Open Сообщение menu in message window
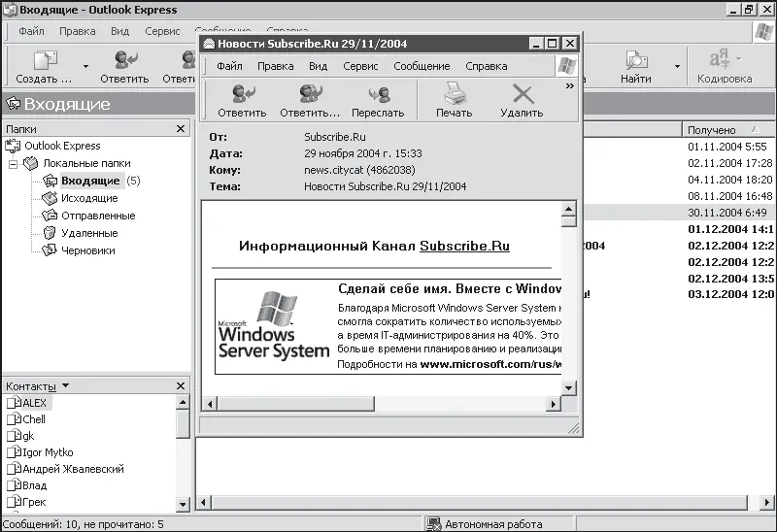 tap(422, 66)
